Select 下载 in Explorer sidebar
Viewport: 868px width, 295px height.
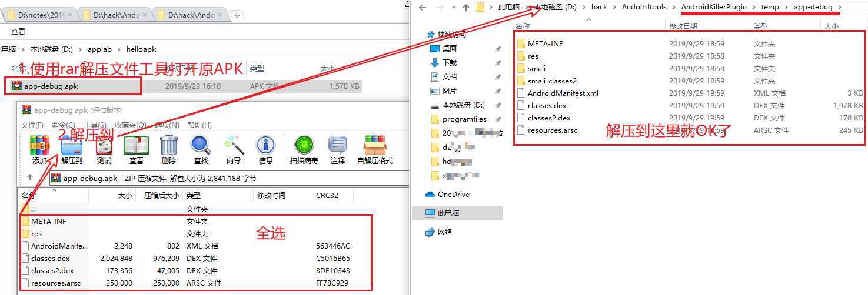[x=450, y=62]
